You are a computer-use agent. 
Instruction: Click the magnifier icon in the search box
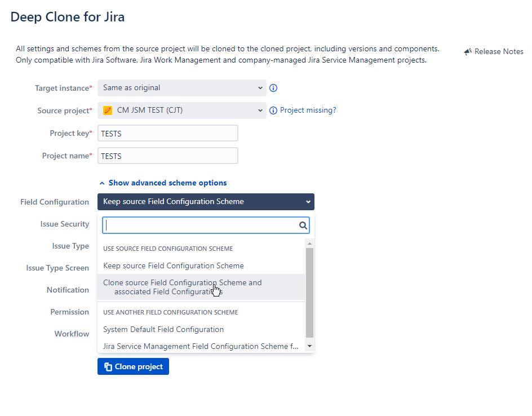[303, 225]
